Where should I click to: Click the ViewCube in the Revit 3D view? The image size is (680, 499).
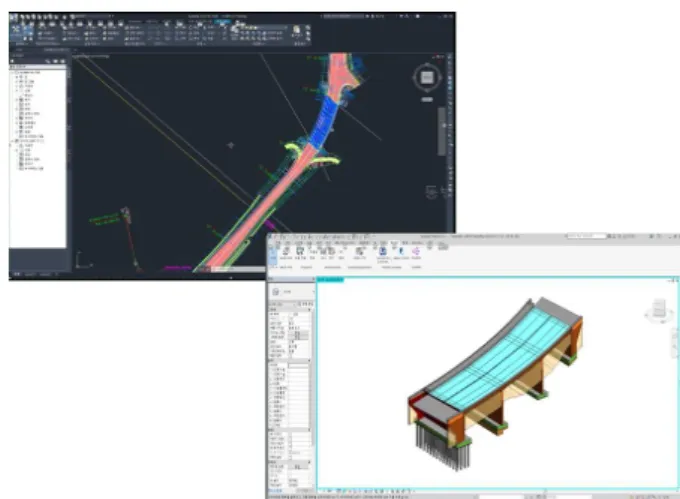point(659,309)
